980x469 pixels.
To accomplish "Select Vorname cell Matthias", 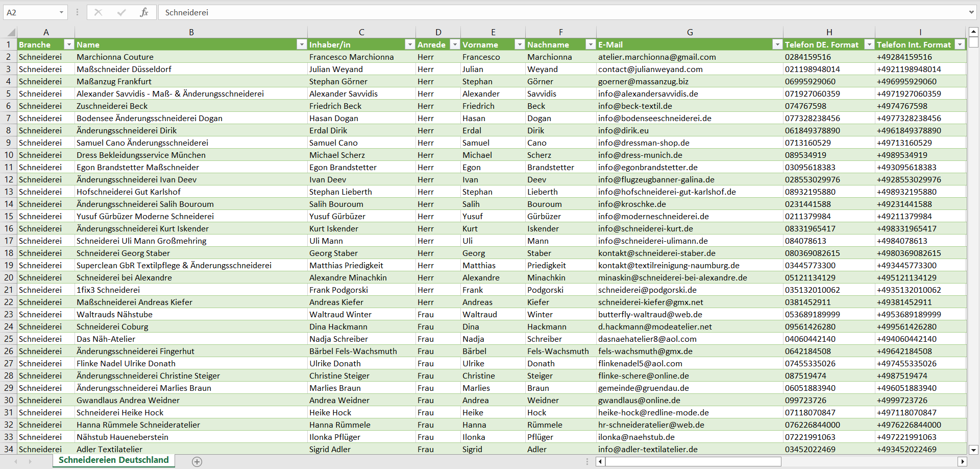I will (493, 265).
